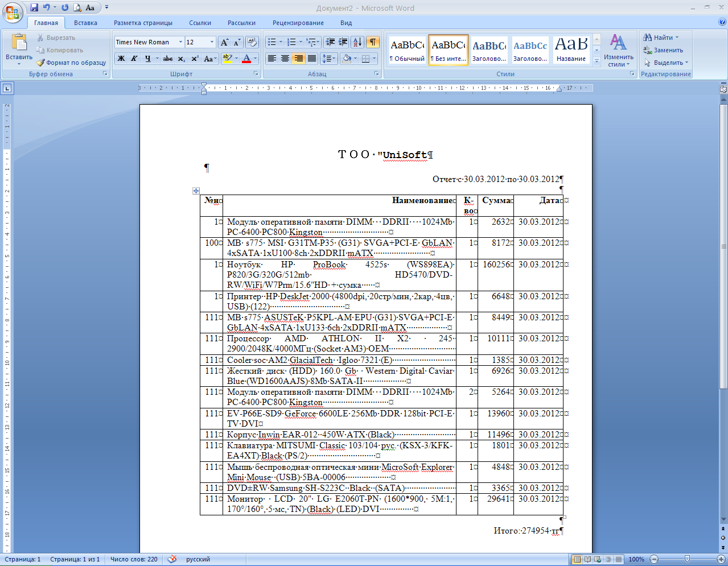The image size is (728, 566).
Task: Open Абзац dialog launcher
Action: click(377, 74)
